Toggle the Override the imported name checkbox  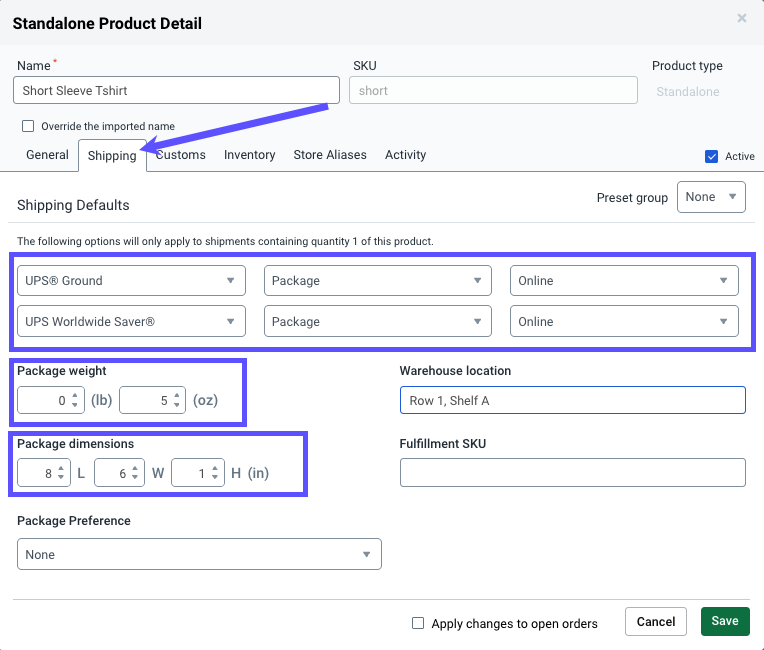[28, 126]
